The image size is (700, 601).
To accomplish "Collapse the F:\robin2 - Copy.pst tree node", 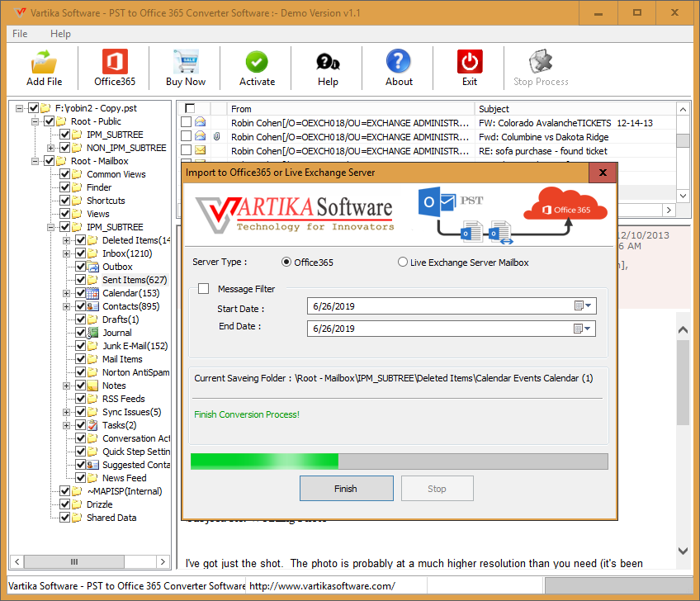I will point(19,108).
